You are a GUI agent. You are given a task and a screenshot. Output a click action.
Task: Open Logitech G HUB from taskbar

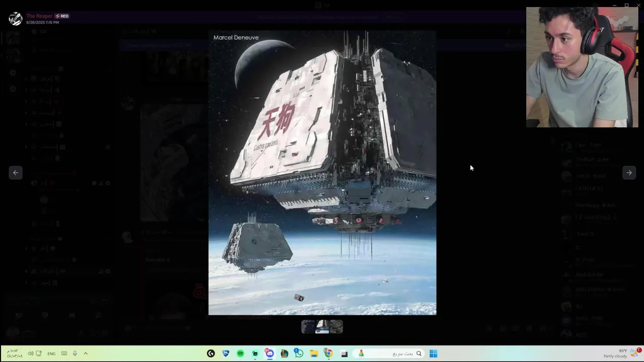(x=211, y=353)
